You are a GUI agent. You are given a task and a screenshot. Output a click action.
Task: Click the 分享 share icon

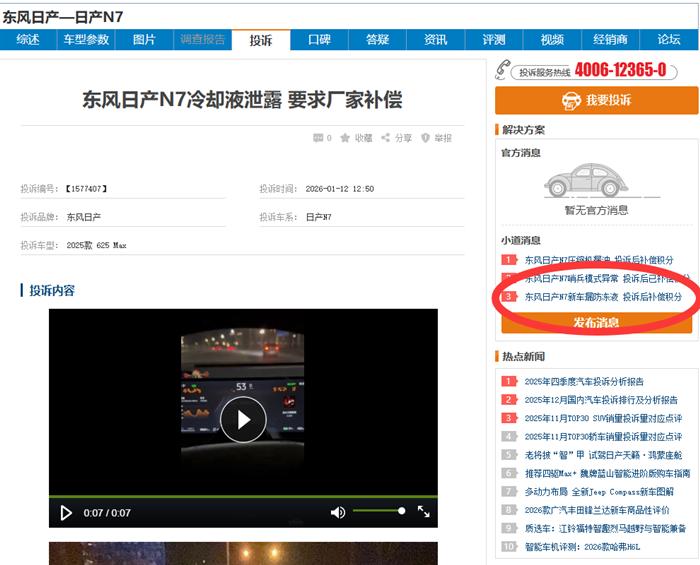(x=386, y=138)
